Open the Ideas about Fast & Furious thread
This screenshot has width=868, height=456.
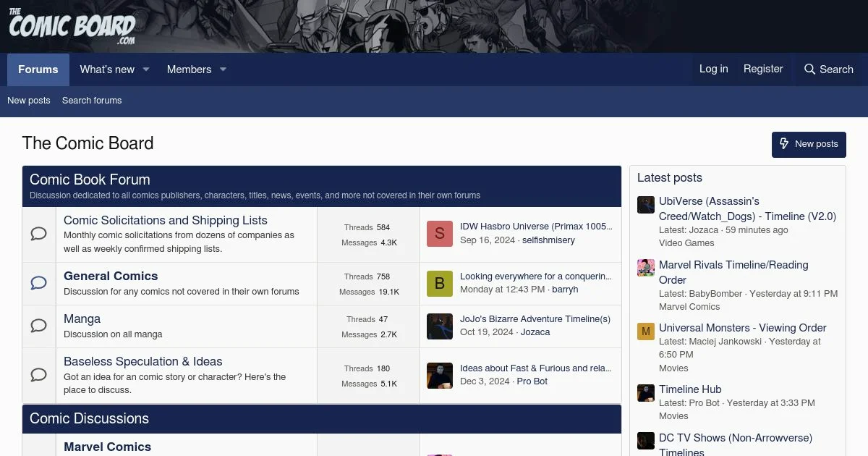tap(536, 368)
